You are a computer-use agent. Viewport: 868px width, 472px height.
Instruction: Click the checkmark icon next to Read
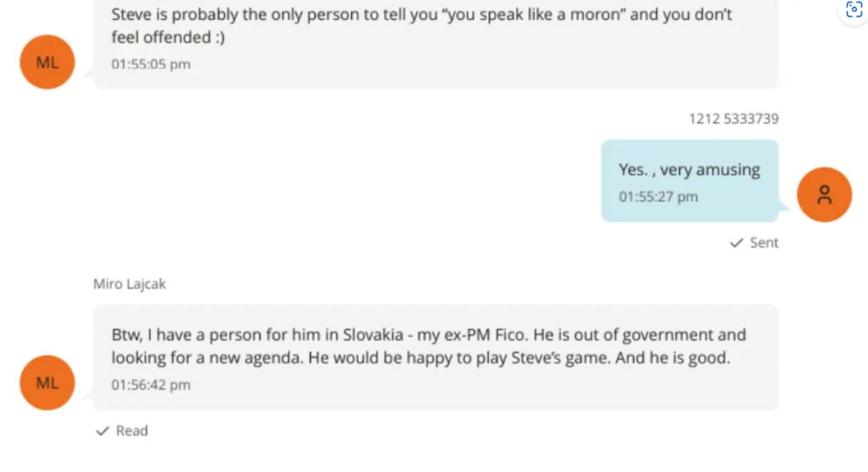tap(103, 431)
